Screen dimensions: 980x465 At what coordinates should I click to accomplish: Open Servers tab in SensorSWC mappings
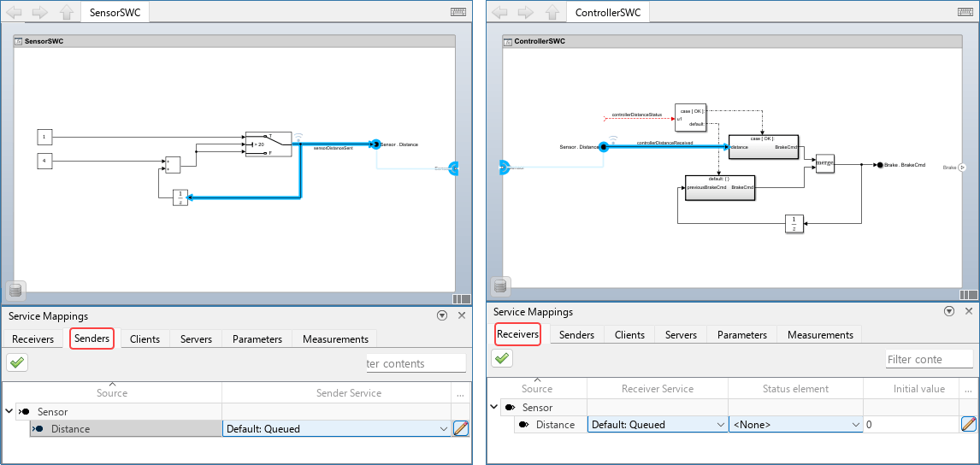[x=196, y=338]
